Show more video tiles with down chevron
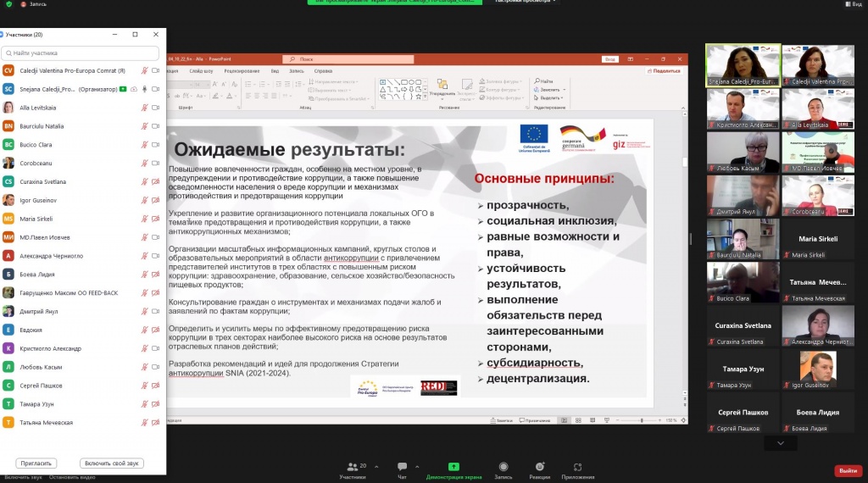 pos(781,443)
